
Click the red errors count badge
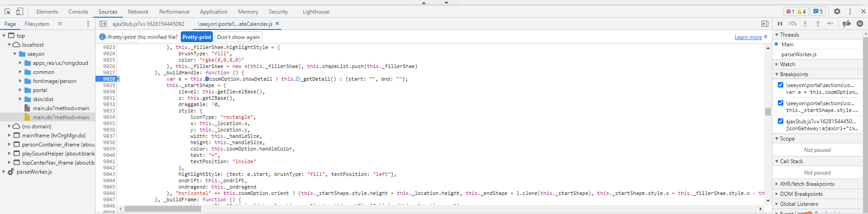[x=791, y=12]
